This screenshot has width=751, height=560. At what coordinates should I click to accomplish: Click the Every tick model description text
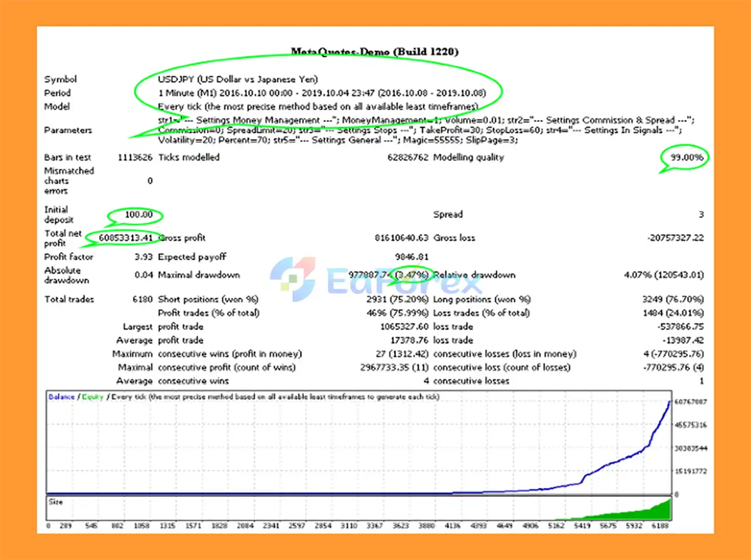pos(317,107)
